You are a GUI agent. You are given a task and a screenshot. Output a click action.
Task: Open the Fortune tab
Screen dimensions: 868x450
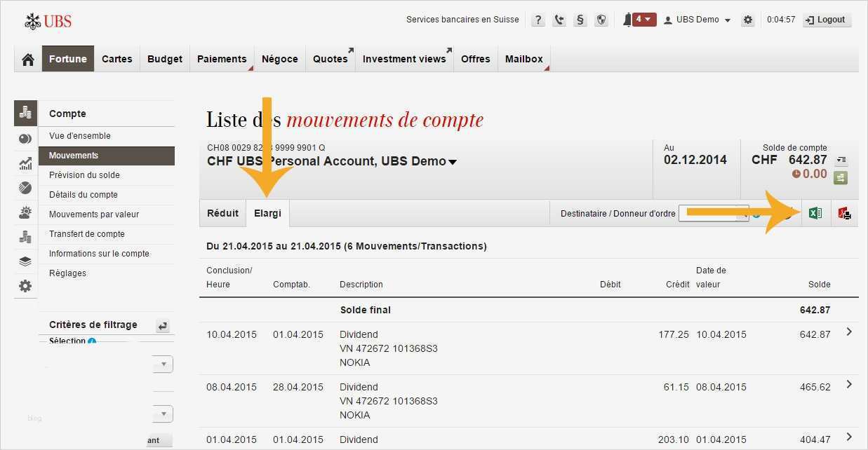click(x=68, y=59)
